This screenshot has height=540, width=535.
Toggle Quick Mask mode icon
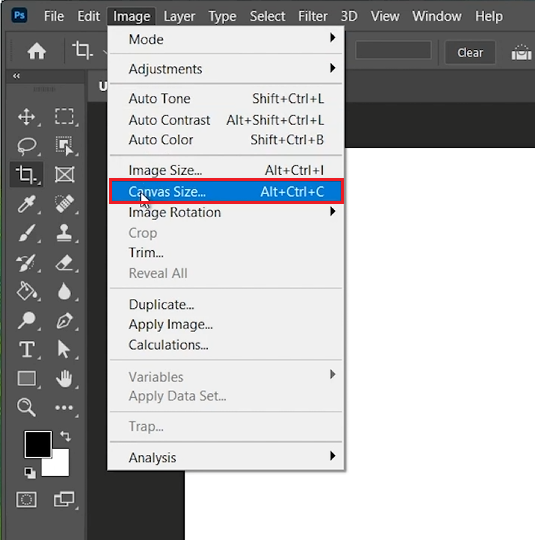(x=27, y=499)
